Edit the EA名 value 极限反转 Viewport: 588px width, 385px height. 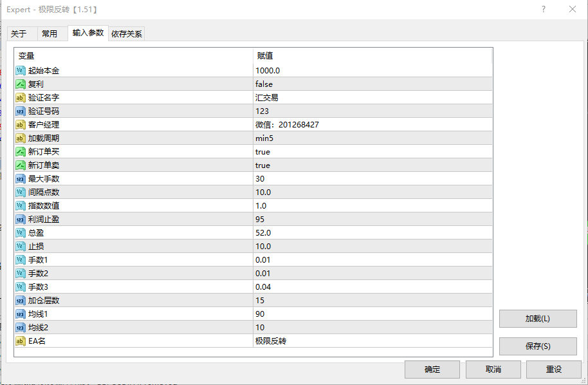pos(372,341)
